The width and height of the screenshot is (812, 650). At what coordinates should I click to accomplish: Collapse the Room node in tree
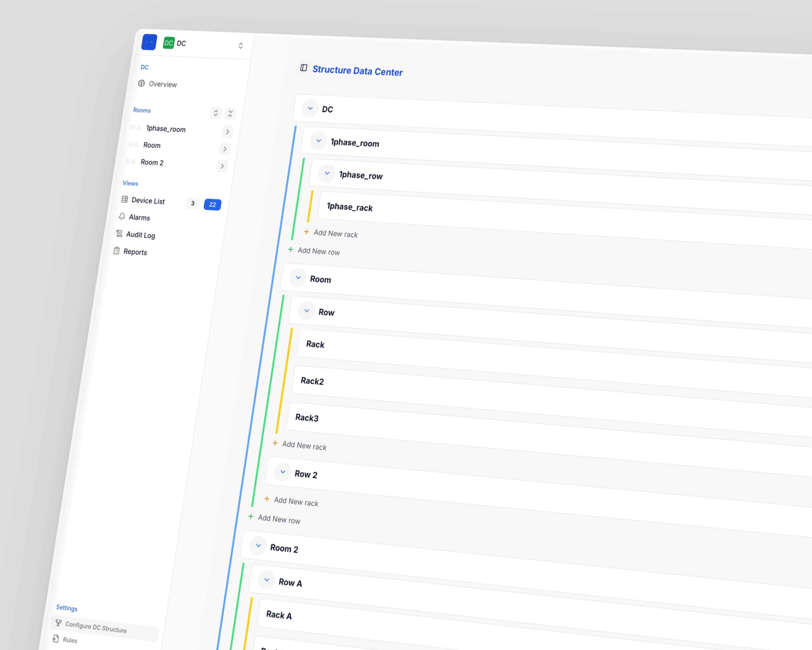pos(298,278)
